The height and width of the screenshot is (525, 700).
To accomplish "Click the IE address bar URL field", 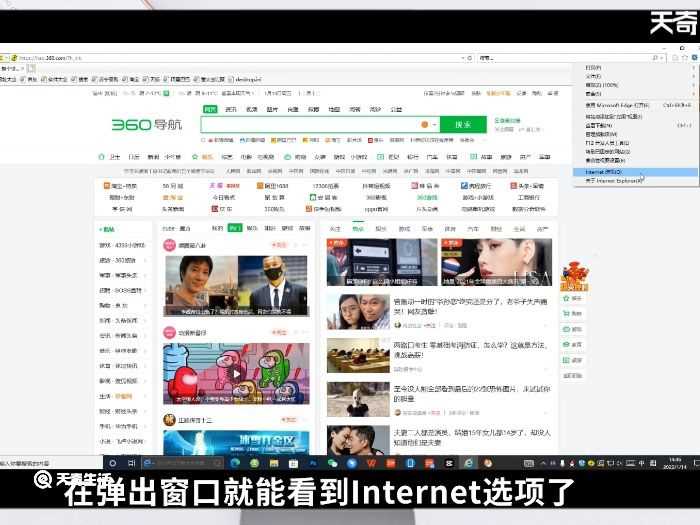I will tap(237, 58).
